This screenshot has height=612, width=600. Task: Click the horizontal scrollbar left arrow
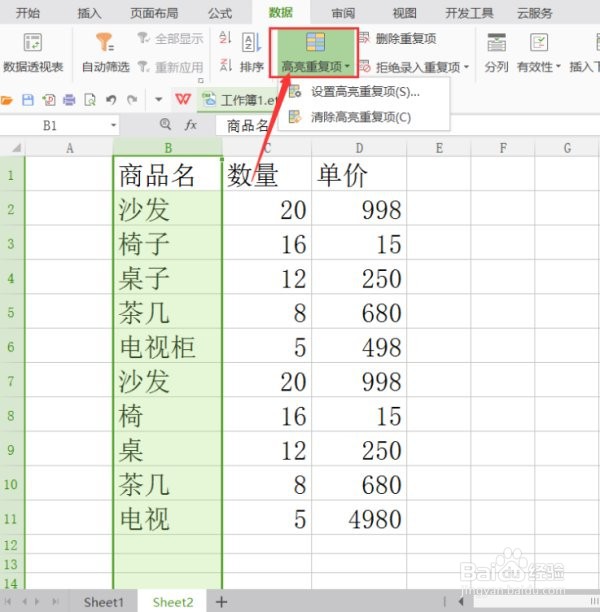(x=461, y=601)
